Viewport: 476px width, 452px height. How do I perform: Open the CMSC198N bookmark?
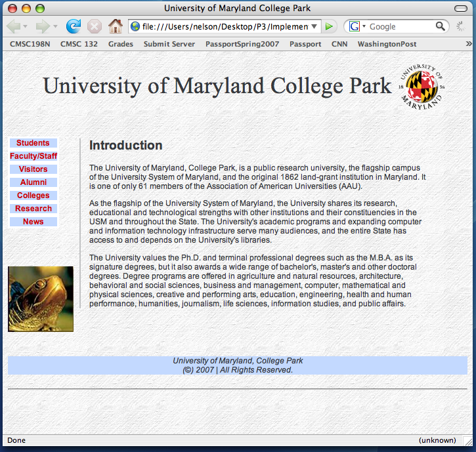point(30,44)
